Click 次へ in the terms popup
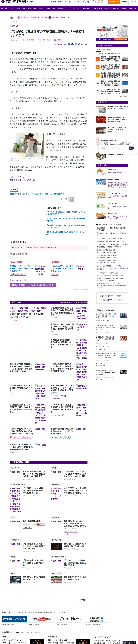 pyautogui.click(x=131, y=148)
